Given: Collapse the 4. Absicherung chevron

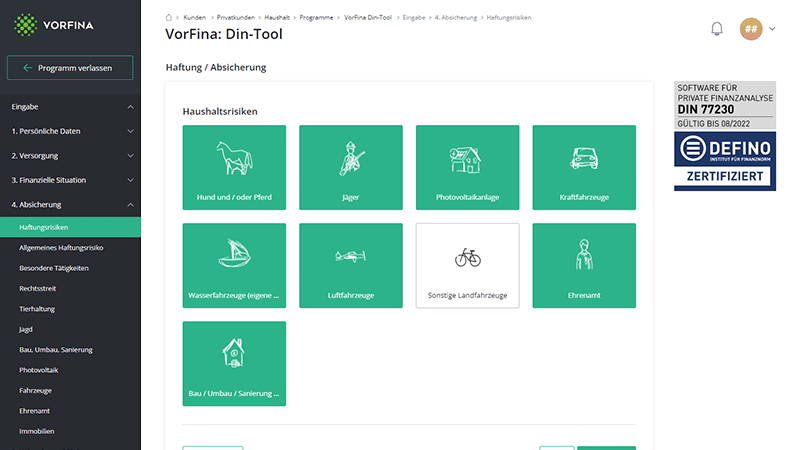Looking at the screenshot, I should point(130,205).
